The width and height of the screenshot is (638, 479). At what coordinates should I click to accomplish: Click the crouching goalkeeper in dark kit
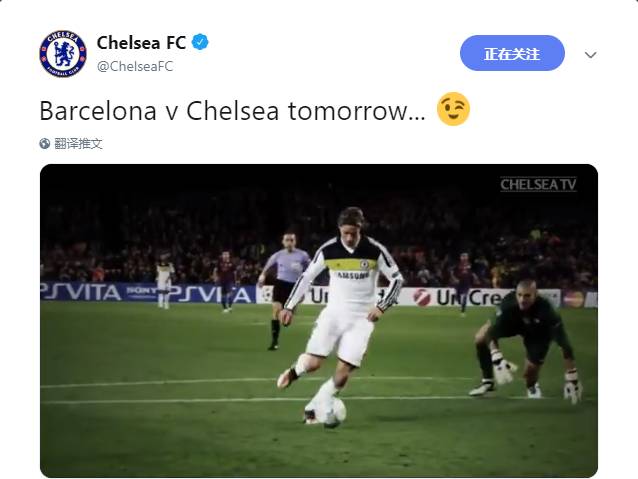(527, 340)
